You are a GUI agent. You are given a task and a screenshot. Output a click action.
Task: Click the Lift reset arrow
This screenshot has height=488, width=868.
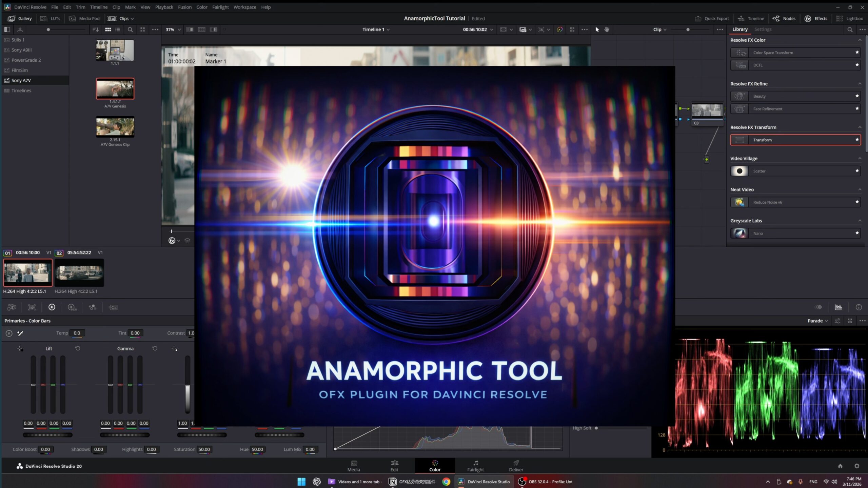(78, 348)
